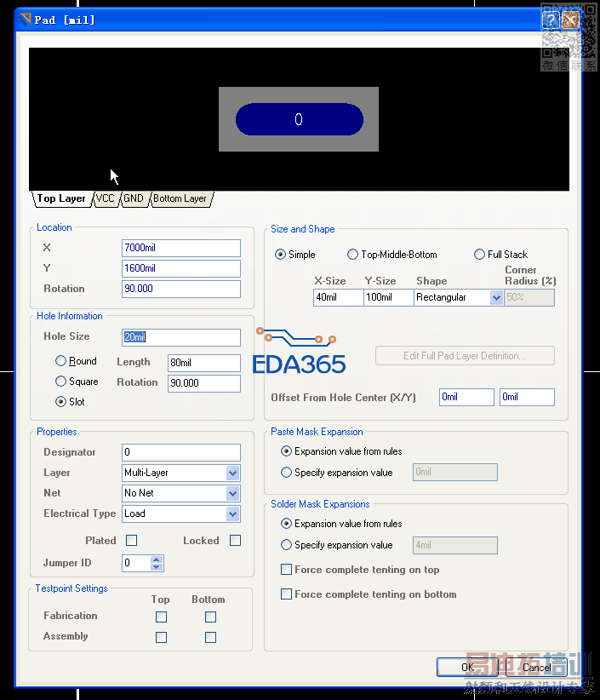Click the Y location input field
This screenshot has height=700, width=600.
pyautogui.click(x=181, y=268)
